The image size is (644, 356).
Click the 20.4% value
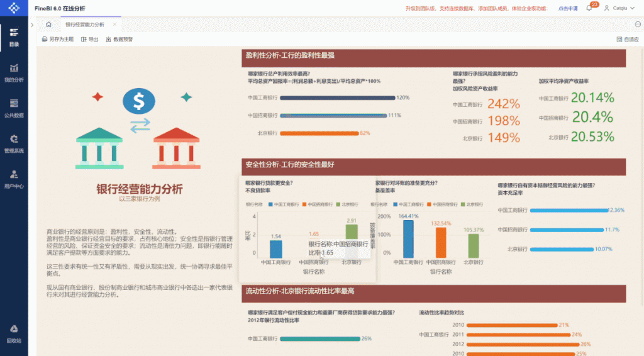coord(592,117)
